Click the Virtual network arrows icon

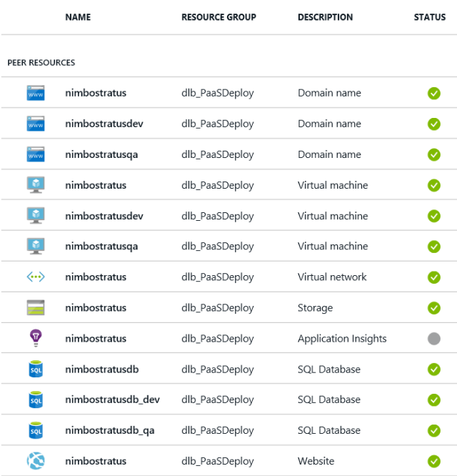coord(36,277)
